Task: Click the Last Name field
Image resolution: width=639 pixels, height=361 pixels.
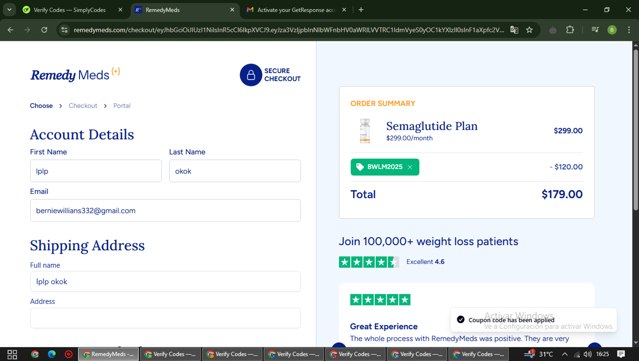Action: 235,171
